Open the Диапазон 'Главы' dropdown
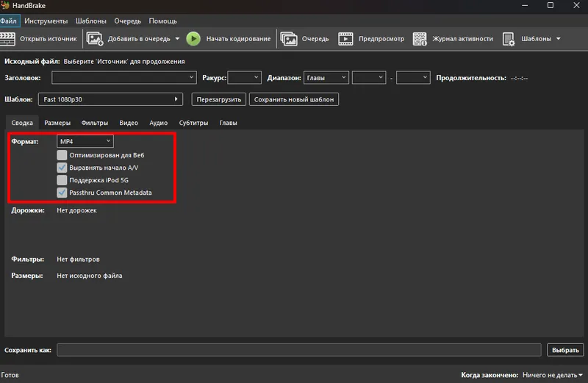Image resolution: width=588 pixels, height=383 pixels. pos(326,78)
